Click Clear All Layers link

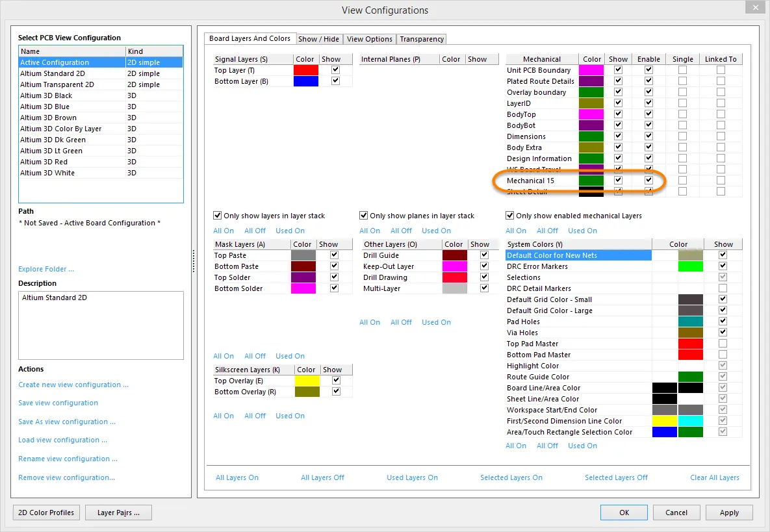715,477
